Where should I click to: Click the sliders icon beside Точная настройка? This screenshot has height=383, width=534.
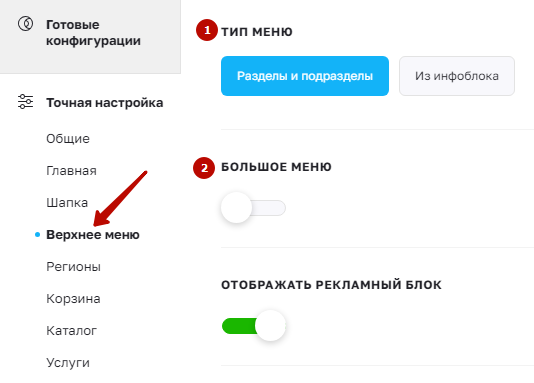click(25, 102)
